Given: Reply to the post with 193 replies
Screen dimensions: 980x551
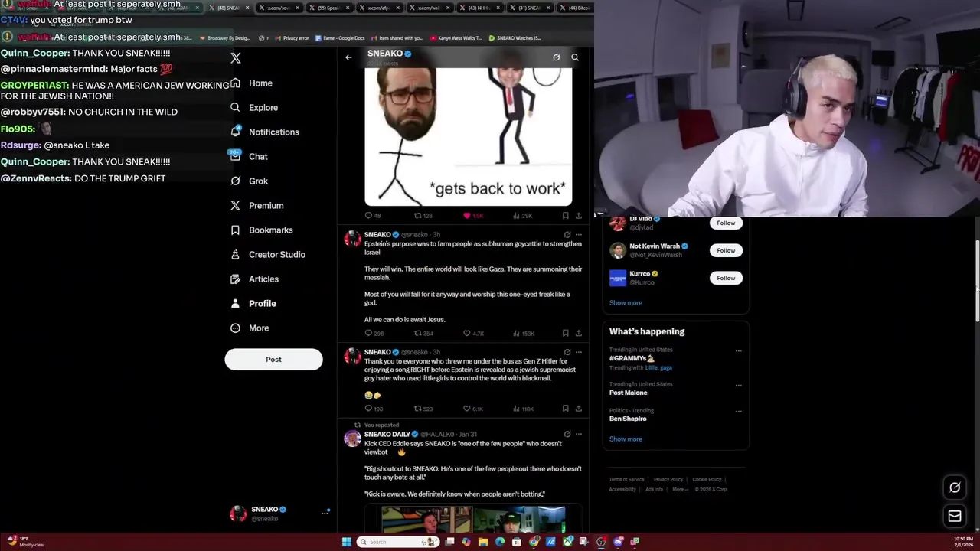Looking at the screenshot, I should [374, 409].
